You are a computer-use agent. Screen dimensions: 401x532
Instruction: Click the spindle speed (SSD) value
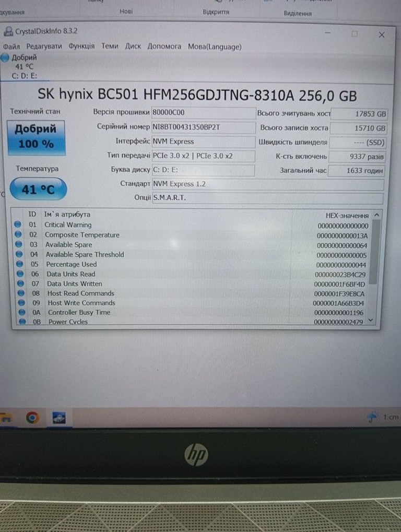pyautogui.click(x=358, y=143)
